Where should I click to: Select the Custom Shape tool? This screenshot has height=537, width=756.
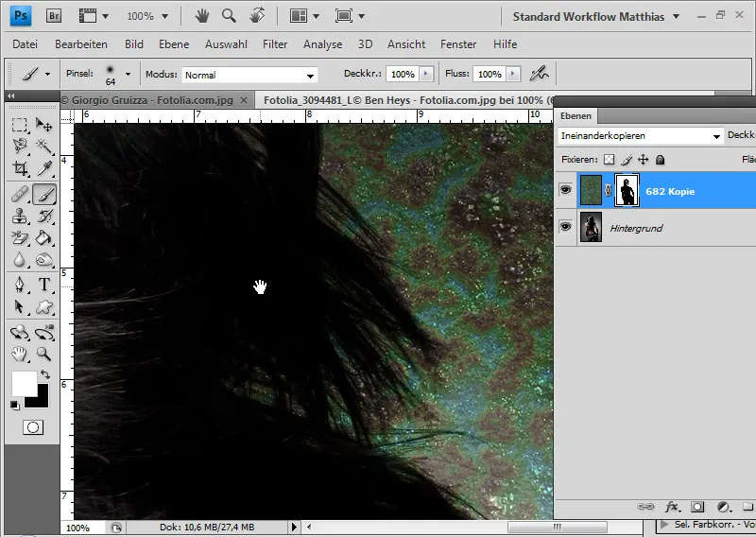click(44, 307)
